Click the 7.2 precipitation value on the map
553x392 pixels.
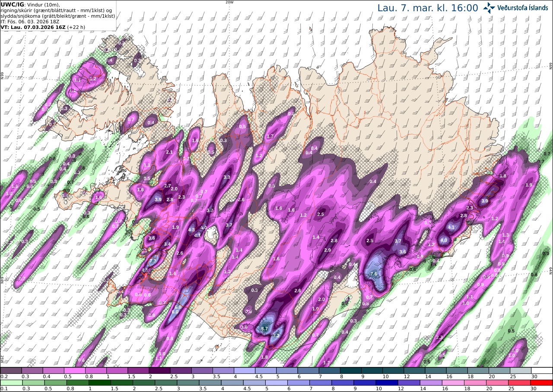coord(276,336)
